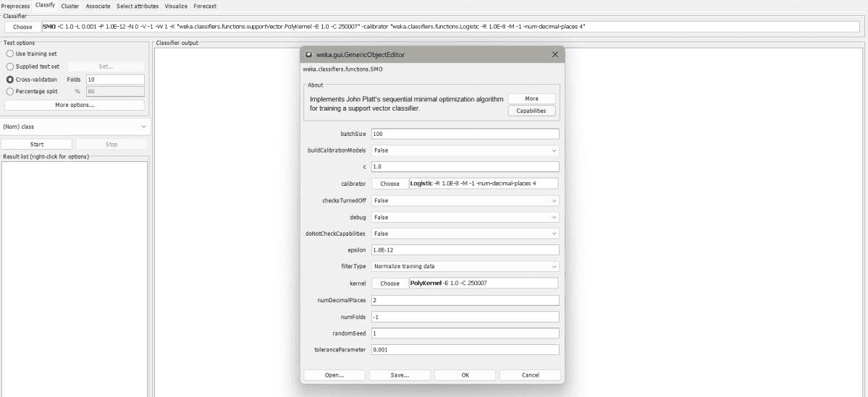Image resolution: width=868 pixels, height=397 pixels.
Task: Select the Supplied test set option
Action: (x=33, y=67)
